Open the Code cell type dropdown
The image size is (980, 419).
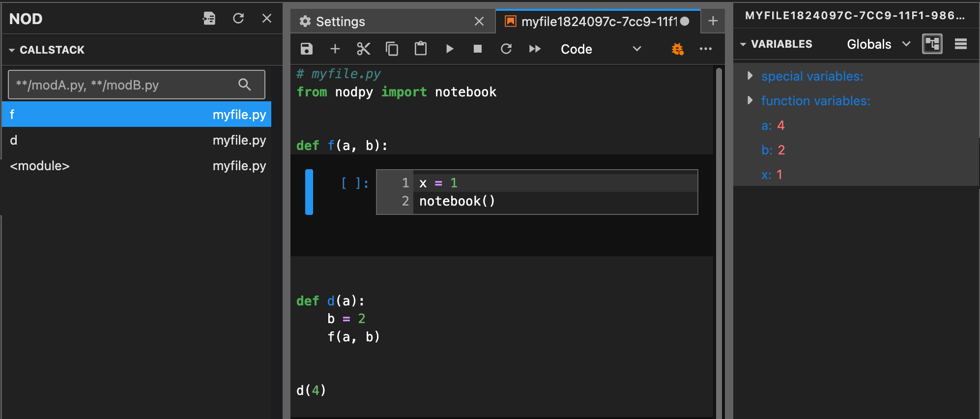click(x=601, y=49)
